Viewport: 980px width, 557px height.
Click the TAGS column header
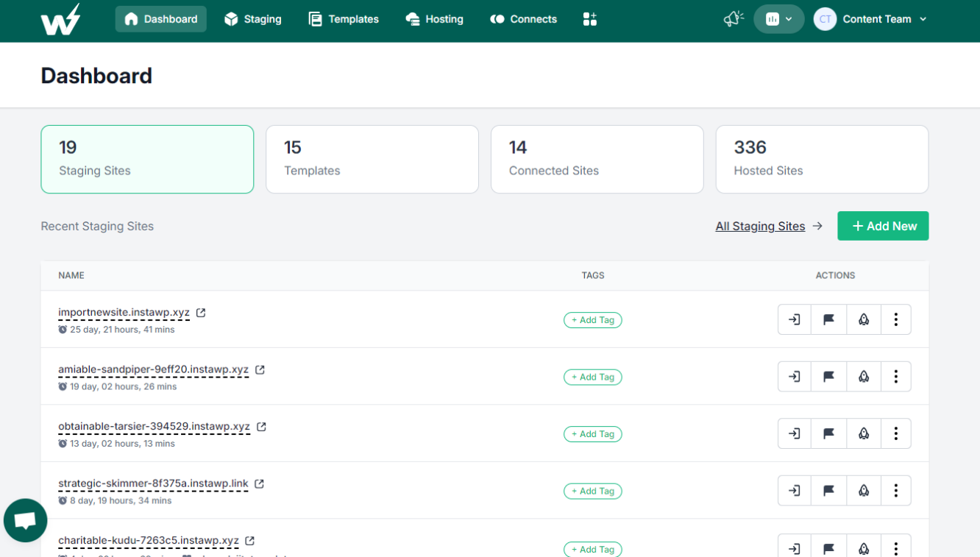[x=593, y=275]
